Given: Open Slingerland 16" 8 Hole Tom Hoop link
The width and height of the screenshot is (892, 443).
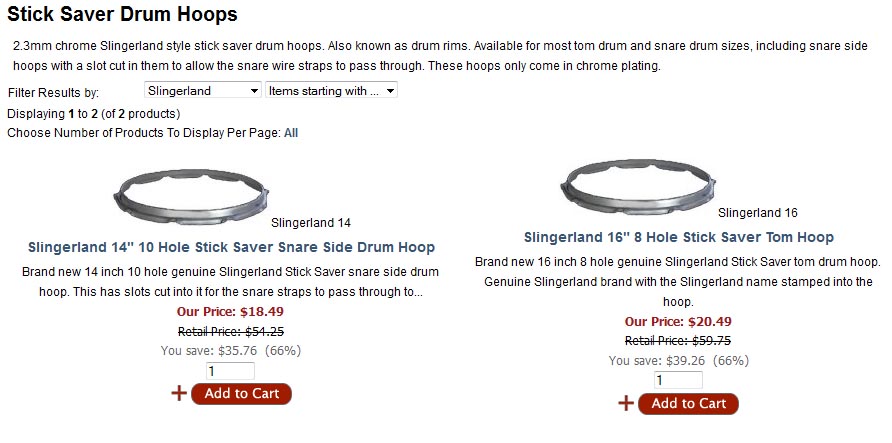Looking at the screenshot, I should pos(678,237).
